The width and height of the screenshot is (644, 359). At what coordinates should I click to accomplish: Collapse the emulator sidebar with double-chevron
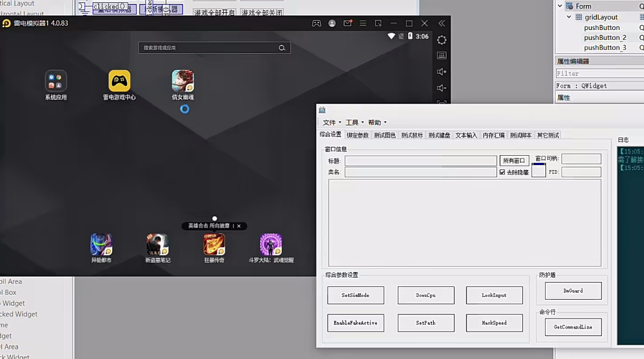[442, 23]
